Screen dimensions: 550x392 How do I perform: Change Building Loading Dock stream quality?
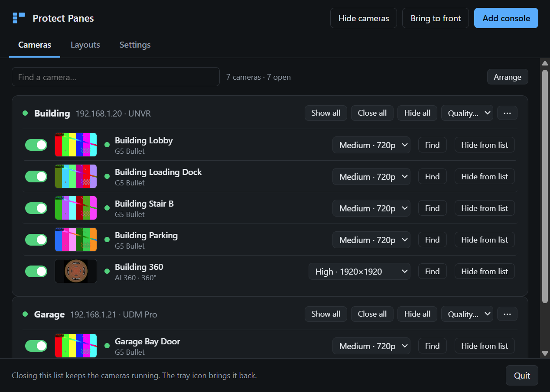point(371,177)
